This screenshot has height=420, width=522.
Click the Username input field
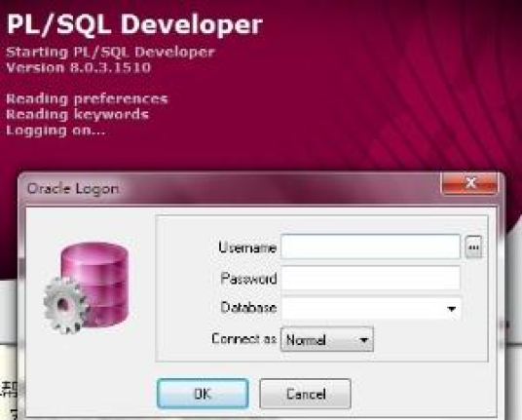tap(370, 247)
